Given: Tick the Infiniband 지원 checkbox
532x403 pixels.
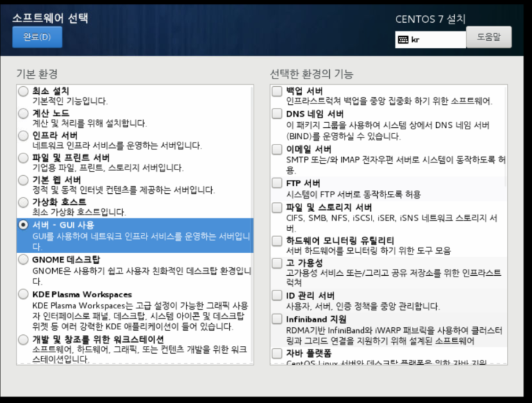Looking at the screenshot, I should [277, 320].
